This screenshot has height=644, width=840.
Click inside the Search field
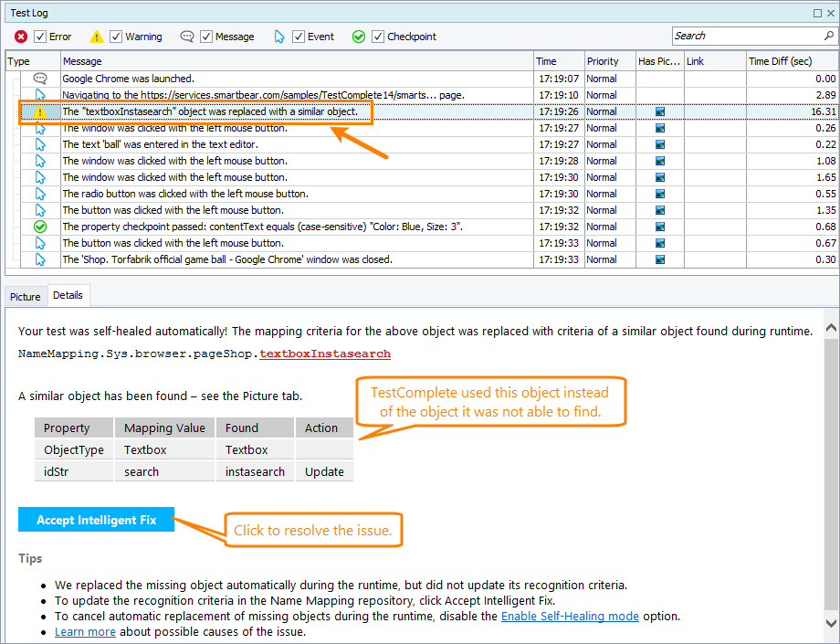pos(749,36)
